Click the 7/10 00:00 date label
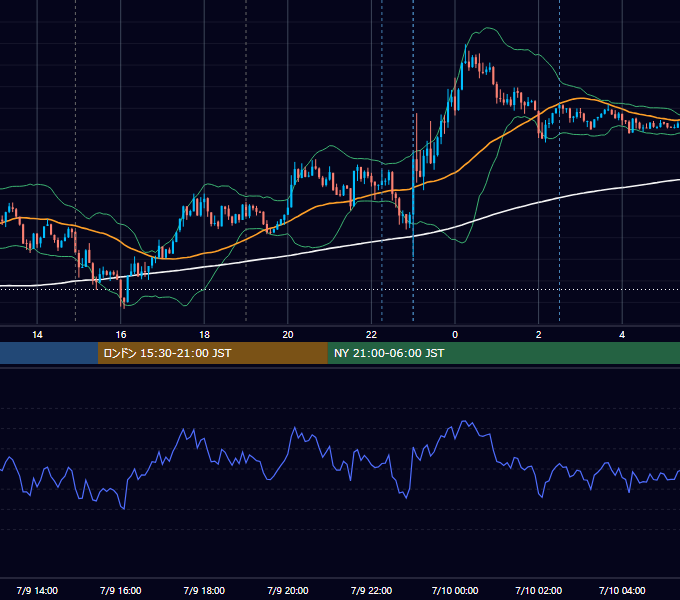The image size is (680, 600). (x=455, y=590)
